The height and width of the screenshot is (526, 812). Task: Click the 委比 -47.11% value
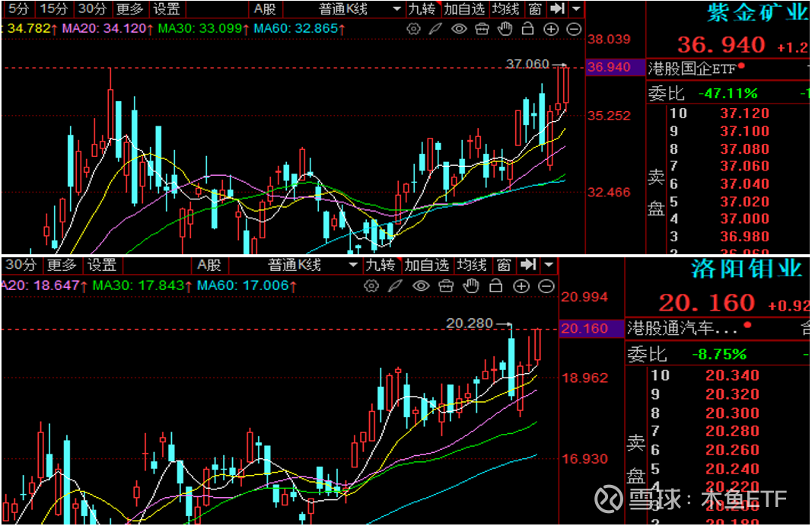[x=728, y=94]
